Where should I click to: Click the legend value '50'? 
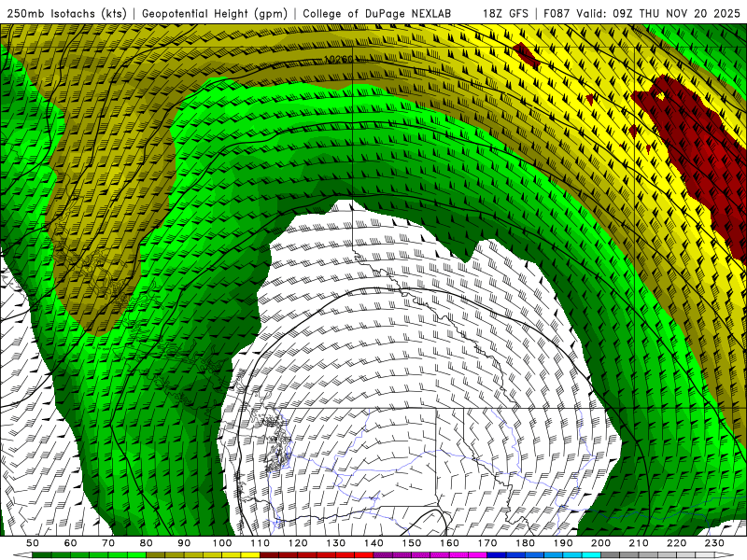33,543
